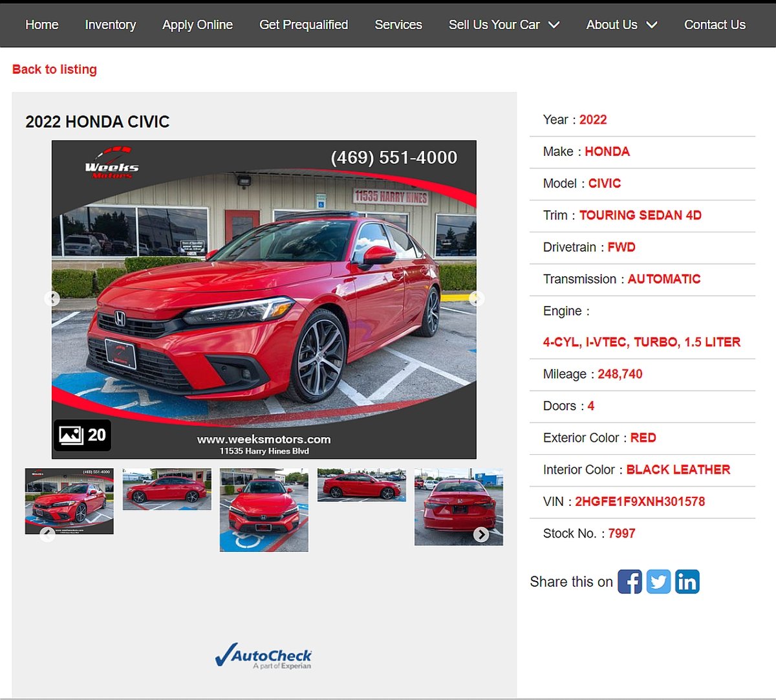Slide thumbnail strip to previous photos
776x700 pixels.
click(47, 534)
